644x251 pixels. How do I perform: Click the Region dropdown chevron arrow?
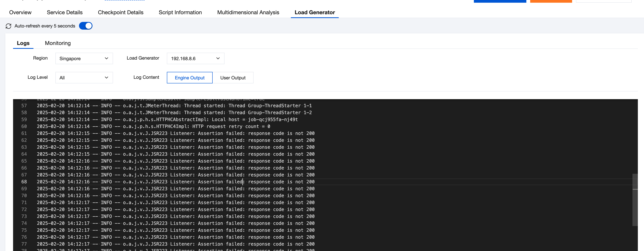coord(107,58)
